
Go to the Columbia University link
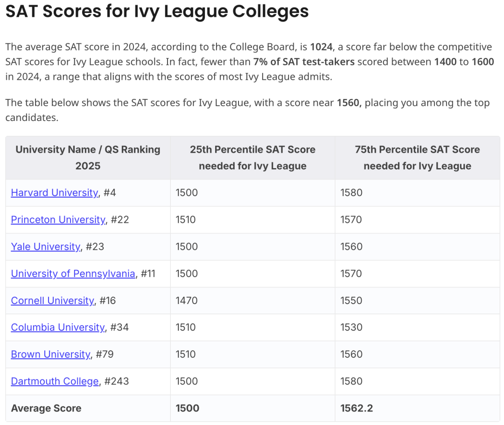(x=58, y=327)
